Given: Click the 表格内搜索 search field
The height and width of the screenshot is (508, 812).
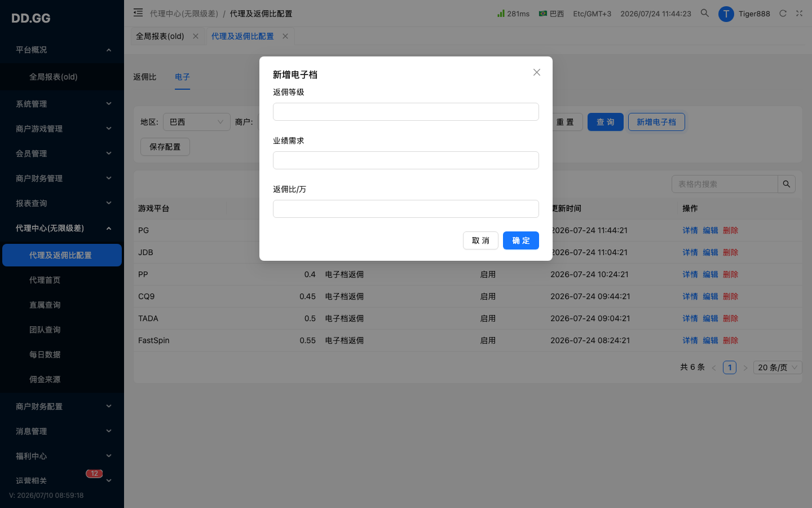Looking at the screenshot, I should [x=725, y=184].
